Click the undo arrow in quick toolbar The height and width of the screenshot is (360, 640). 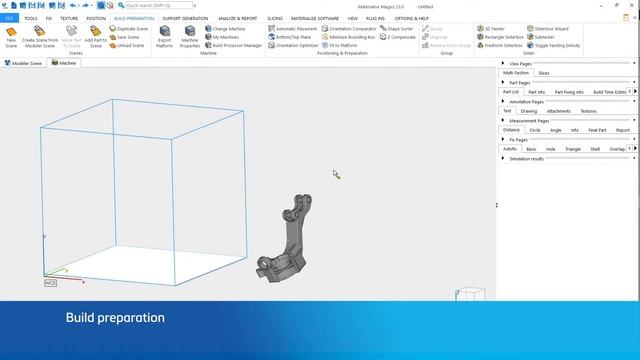[73, 6]
